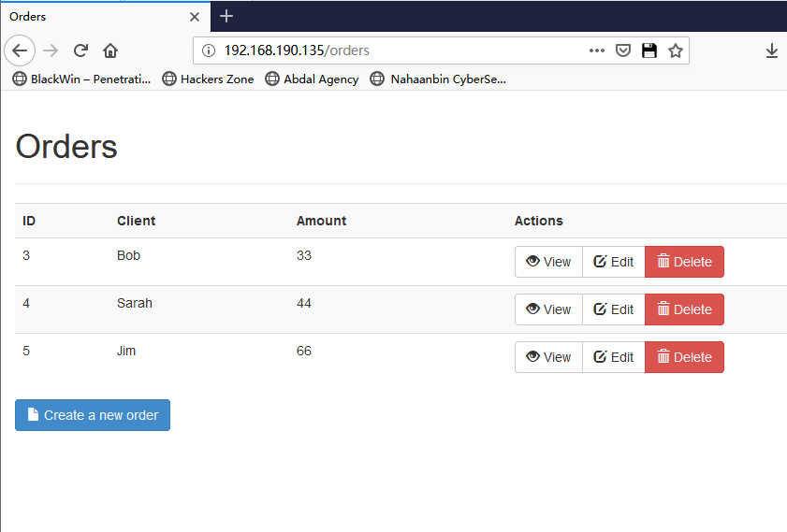Image resolution: width=787 pixels, height=532 pixels.
Task: Click amount value 44
Action: click(304, 303)
